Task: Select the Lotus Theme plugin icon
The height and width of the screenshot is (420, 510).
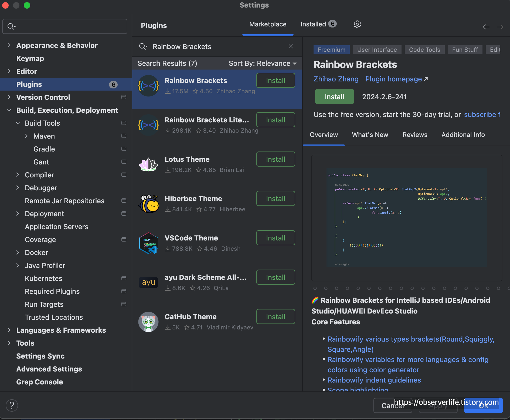Action: click(148, 164)
